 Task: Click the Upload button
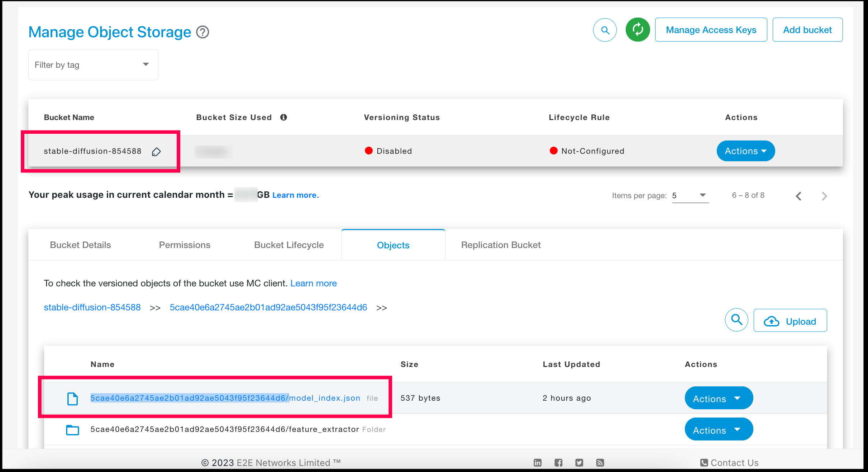click(x=790, y=321)
